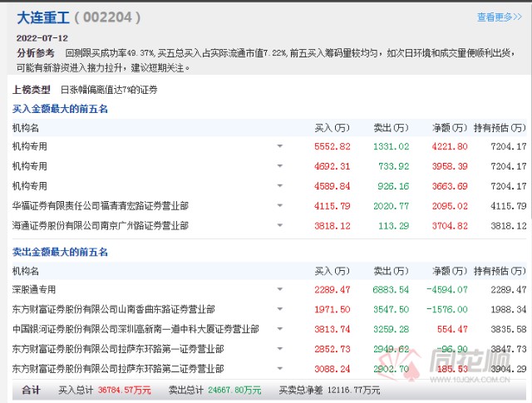Click 卖出总计 24667.80万元 total
This screenshot has height=403, width=532.
[x=214, y=390]
